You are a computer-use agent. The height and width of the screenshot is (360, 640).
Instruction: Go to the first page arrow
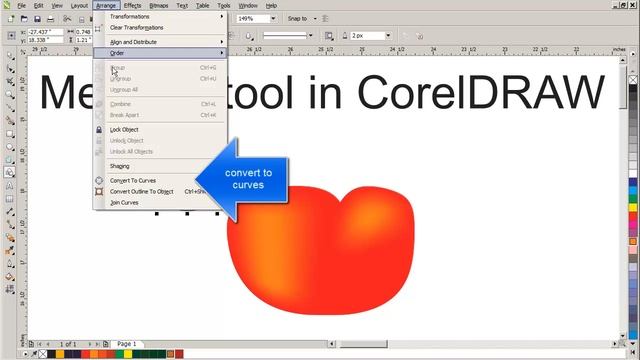[x=40, y=344]
